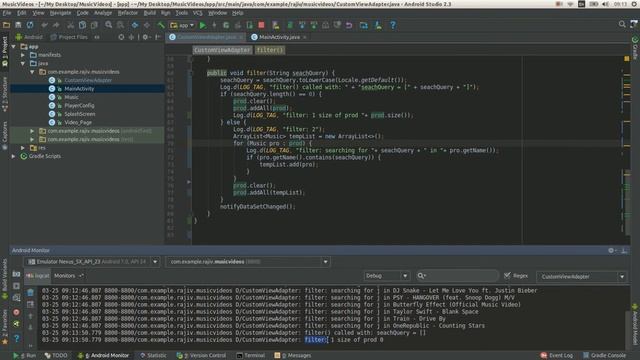Collapse the java folder

23,63
